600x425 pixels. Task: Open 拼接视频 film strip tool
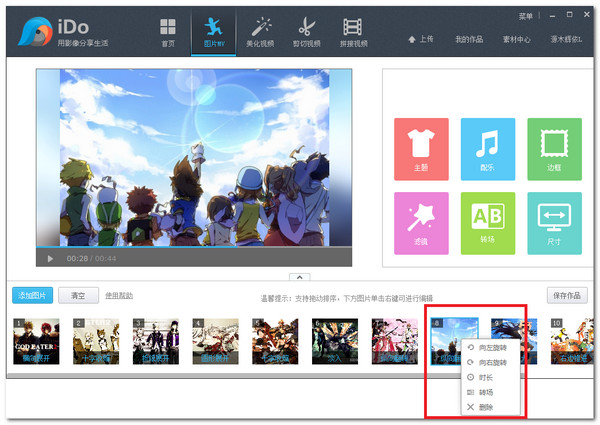coord(353,33)
